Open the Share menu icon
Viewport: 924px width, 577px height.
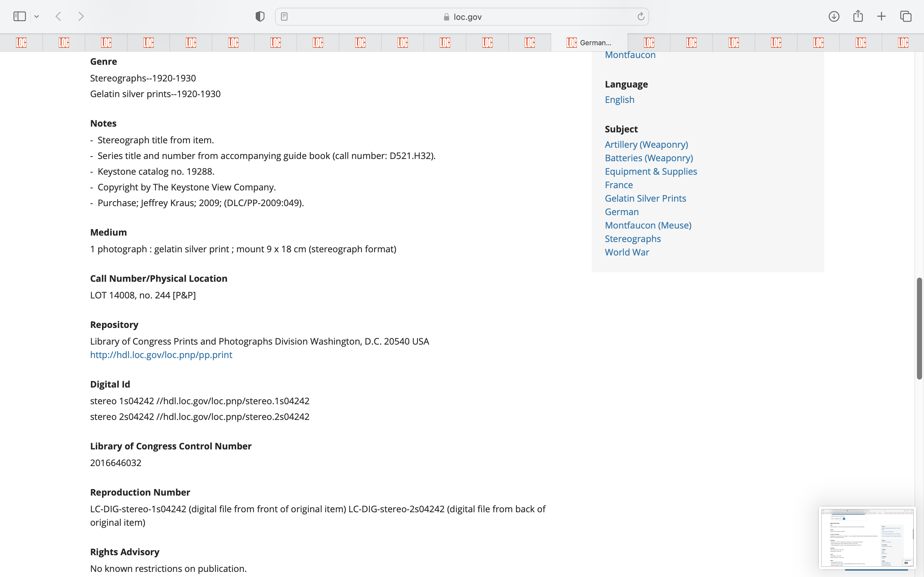click(x=858, y=16)
